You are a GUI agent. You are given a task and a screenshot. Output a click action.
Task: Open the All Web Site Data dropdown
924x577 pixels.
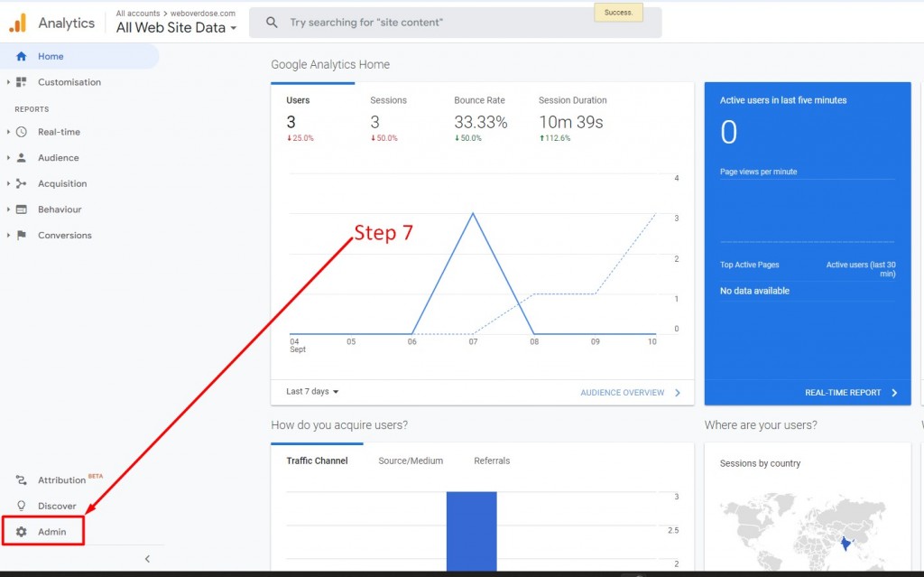click(176, 28)
